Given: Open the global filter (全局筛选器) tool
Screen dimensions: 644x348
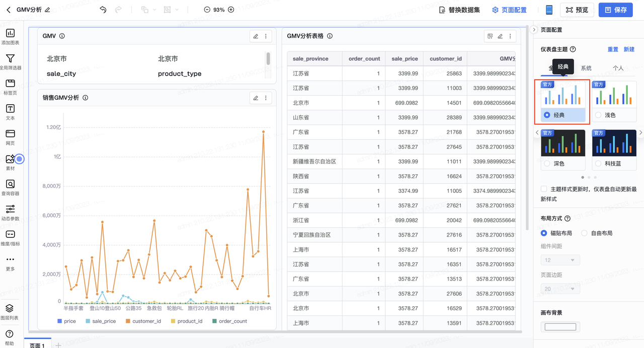Looking at the screenshot, I should [10, 59].
